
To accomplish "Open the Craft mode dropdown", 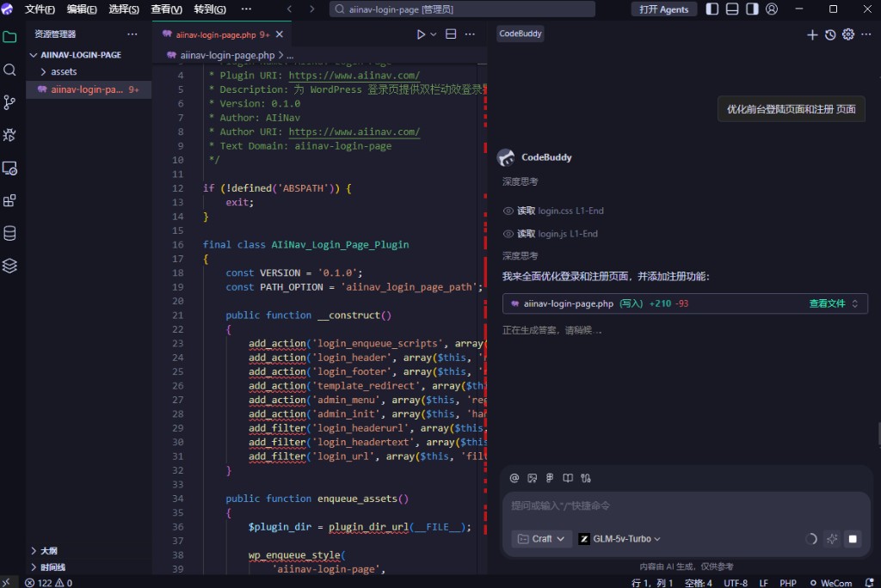I will [x=541, y=539].
